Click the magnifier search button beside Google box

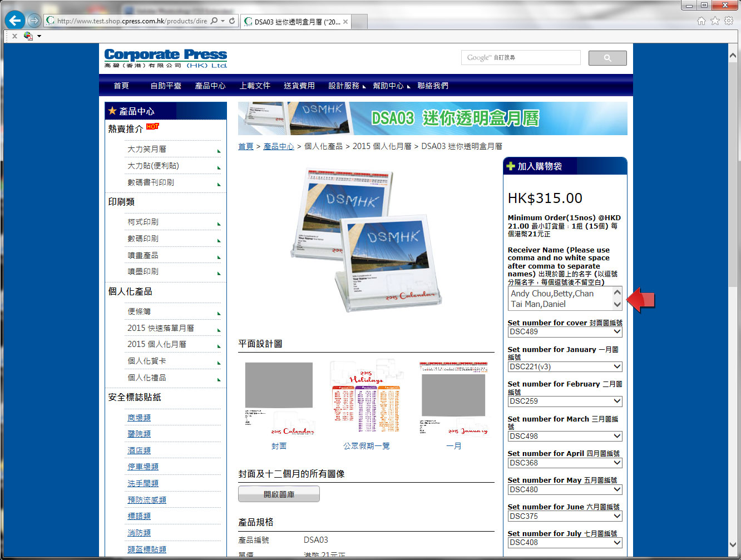pos(607,58)
